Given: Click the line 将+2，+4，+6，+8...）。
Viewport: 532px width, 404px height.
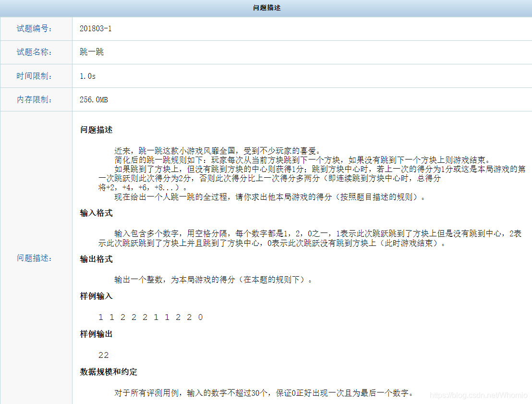Looking at the screenshot, I should [143, 187].
